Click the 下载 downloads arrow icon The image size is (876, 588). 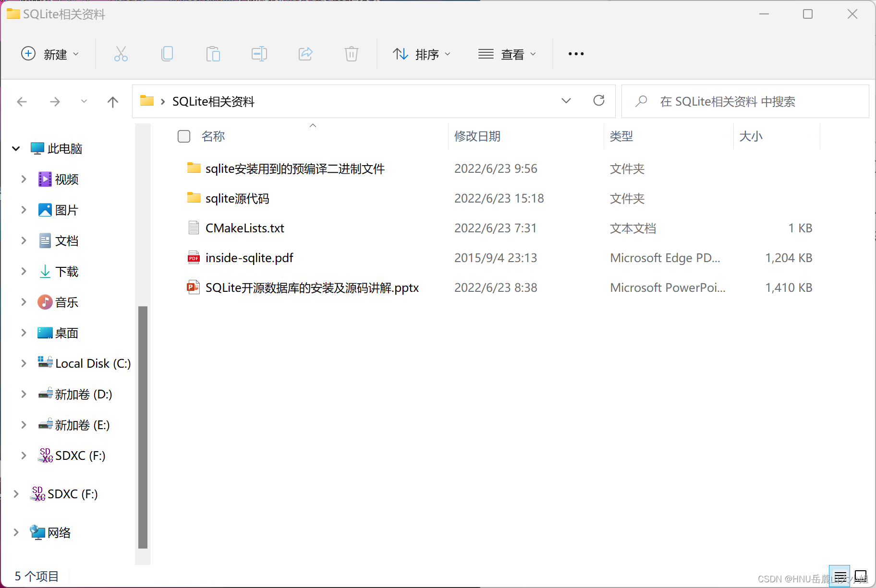tap(45, 271)
